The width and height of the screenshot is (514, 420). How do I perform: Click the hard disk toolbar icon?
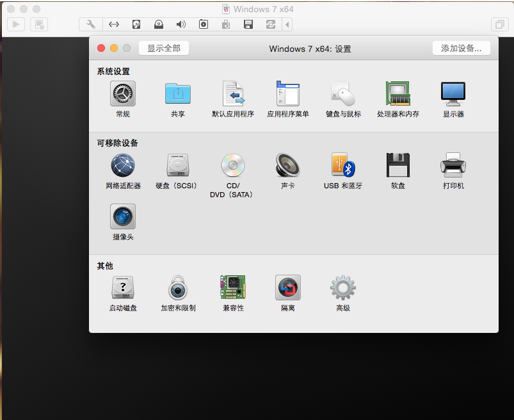[136, 24]
